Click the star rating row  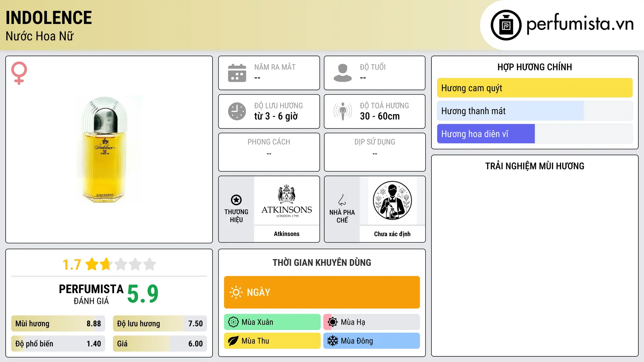click(121, 264)
